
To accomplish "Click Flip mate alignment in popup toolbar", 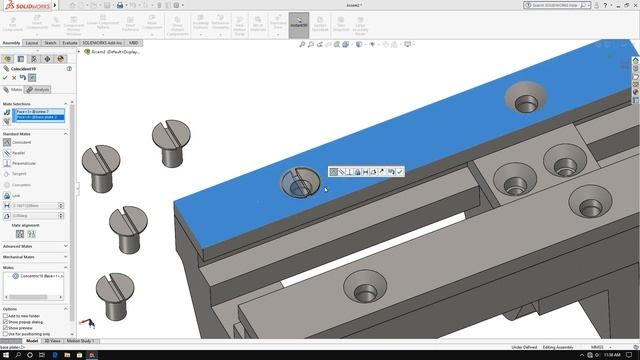I will [x=382, y=172].
